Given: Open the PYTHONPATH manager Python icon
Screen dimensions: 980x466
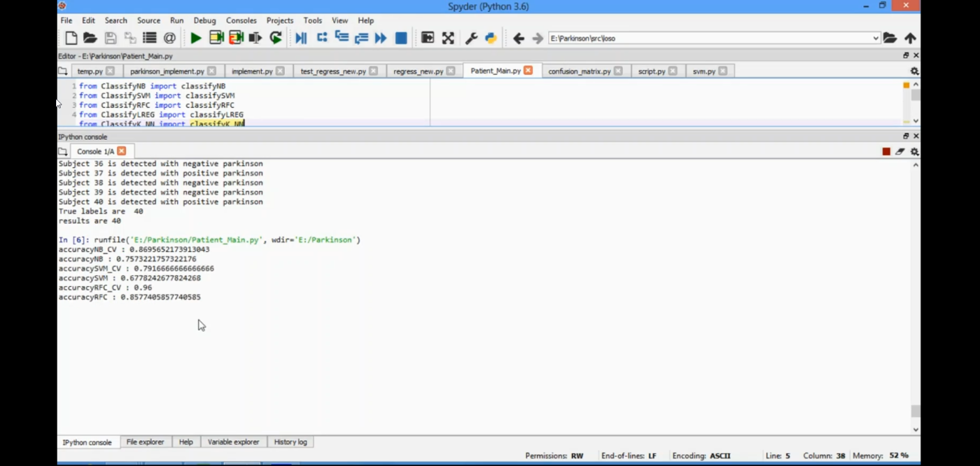Looking at the screenshot, I should coord(491,39).
